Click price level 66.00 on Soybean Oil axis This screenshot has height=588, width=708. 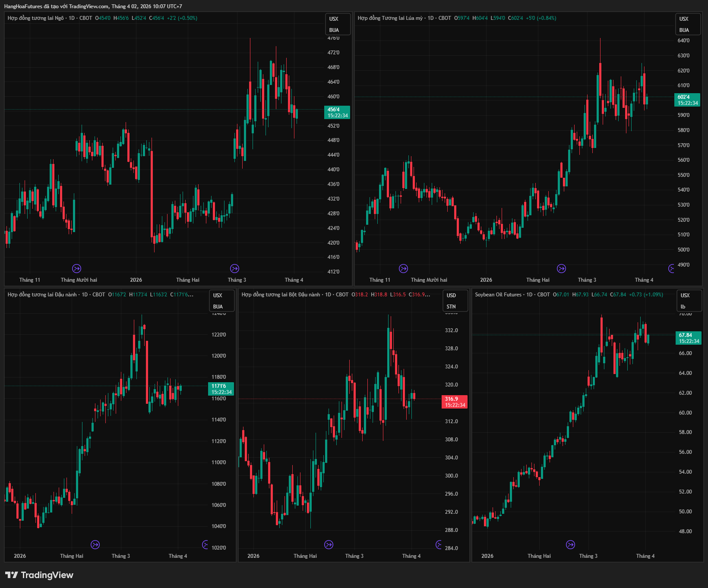coord(685,353)
